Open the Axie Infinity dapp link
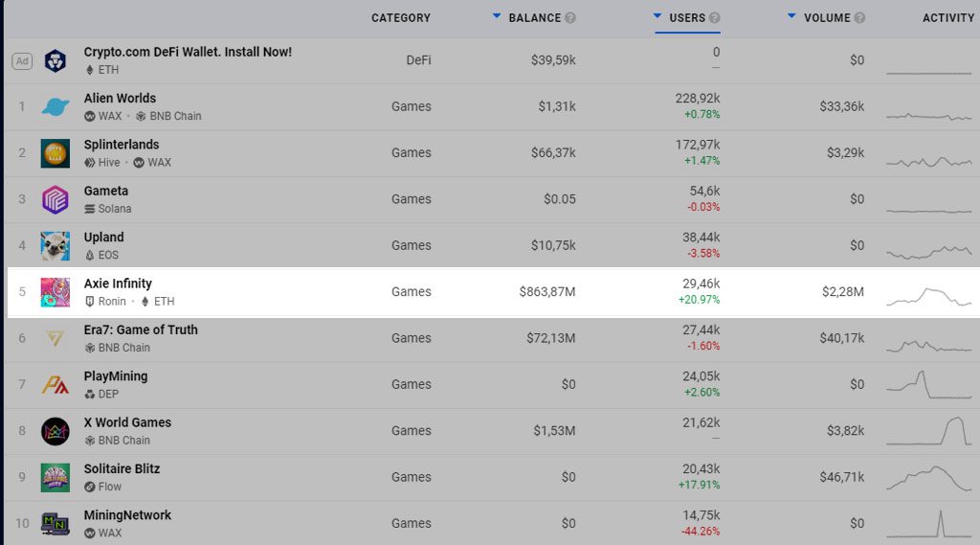Screen dimensions: 980x545 [x=118, y=284]
